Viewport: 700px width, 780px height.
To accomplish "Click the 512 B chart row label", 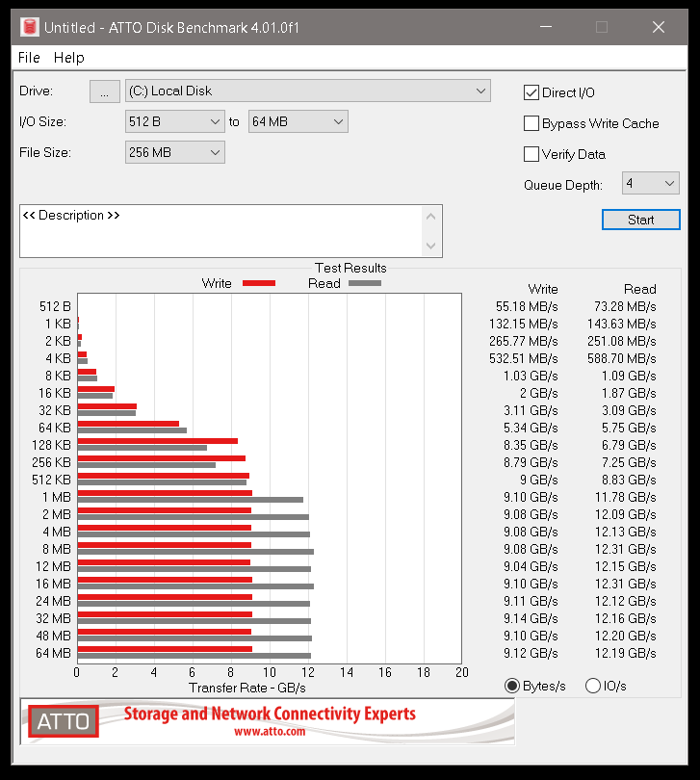I will pos(55,307).
